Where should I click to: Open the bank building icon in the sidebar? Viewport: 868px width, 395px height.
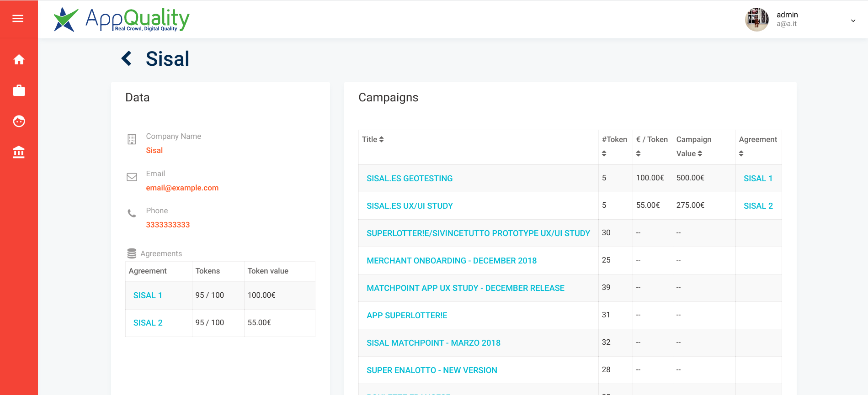(x=19, y=152)
